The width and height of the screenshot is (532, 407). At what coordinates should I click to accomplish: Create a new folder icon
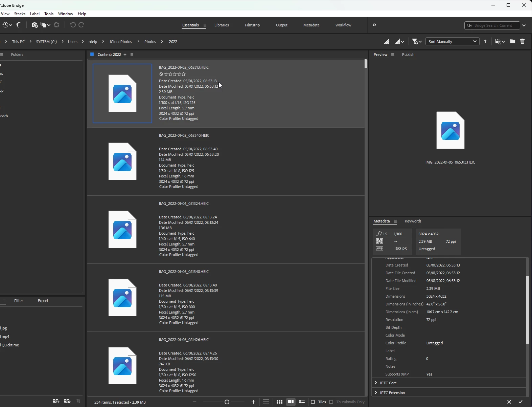point(513,41)
